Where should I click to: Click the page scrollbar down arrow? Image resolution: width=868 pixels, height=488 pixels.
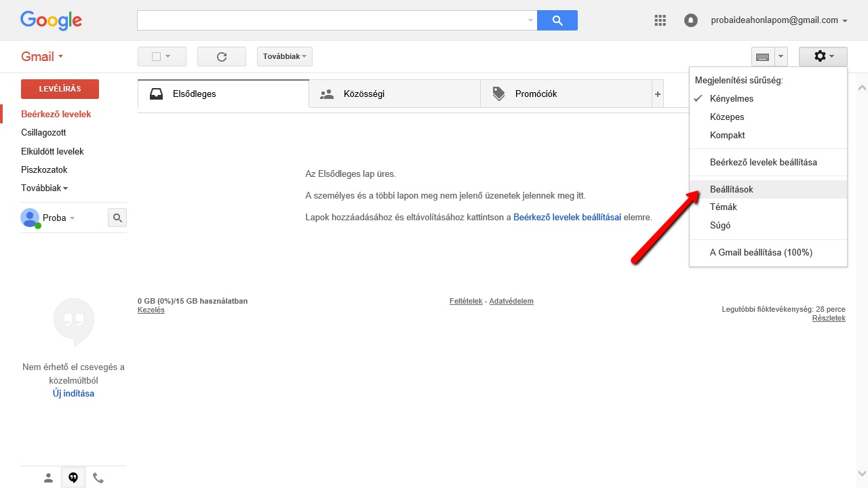coord(862,473)
